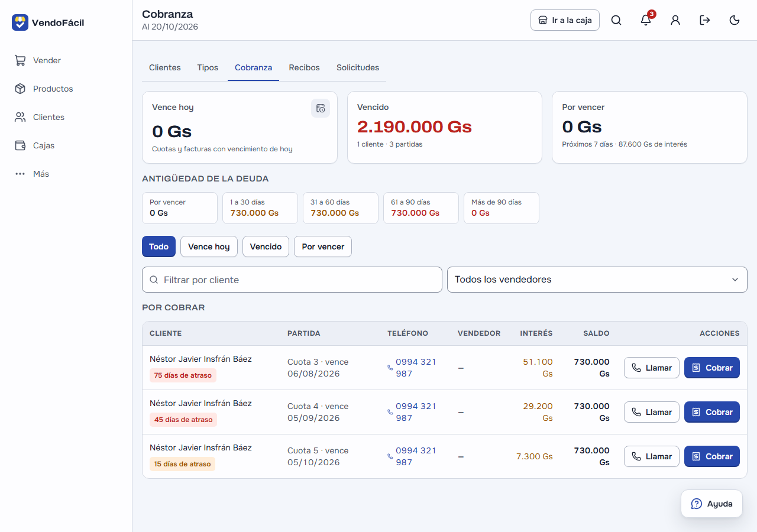
Task: Click the search magnifier icon in header
Action: coord(616,20)
